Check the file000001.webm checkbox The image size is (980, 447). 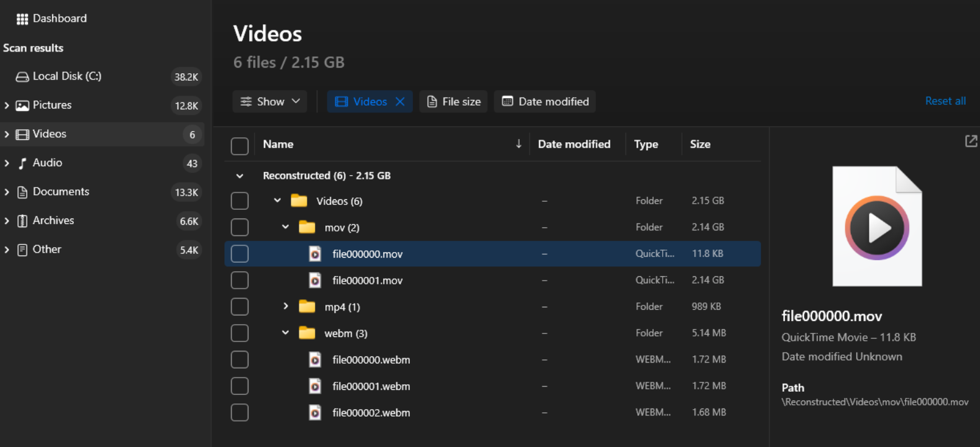(240, 386)
